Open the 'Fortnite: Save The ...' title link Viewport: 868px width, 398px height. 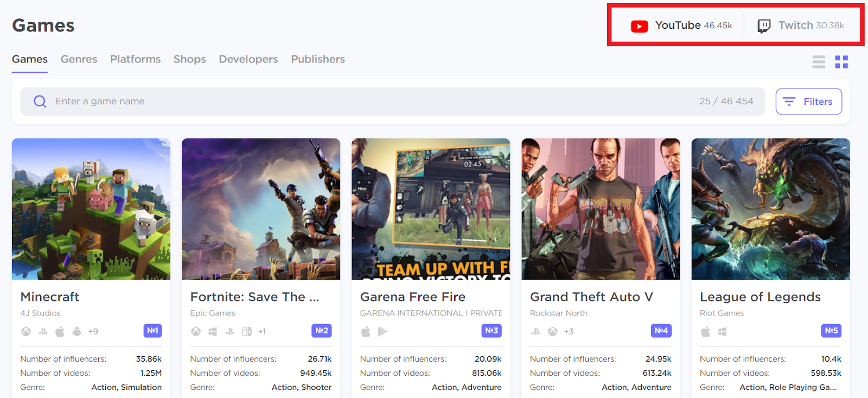(x=254, y=297)
